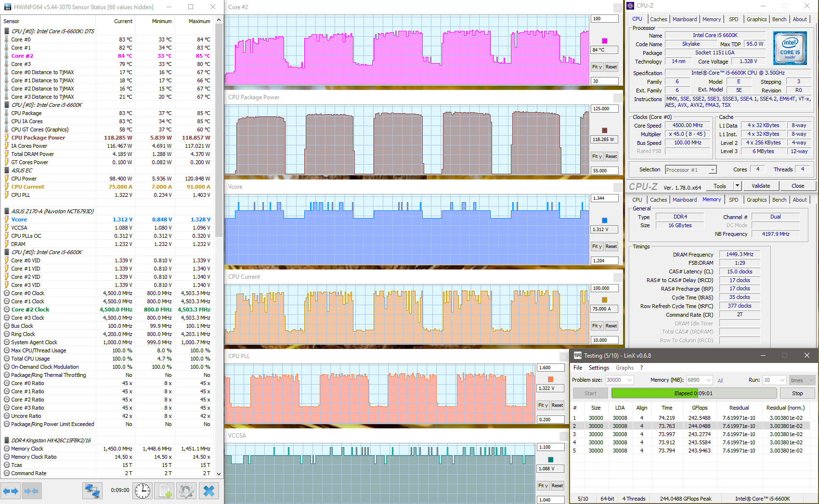Click the HWiNFO sensor list scroll-down arrow
The height and width of the screenshot is (504, 819).
pyautogui.click(x=219, y=474)
